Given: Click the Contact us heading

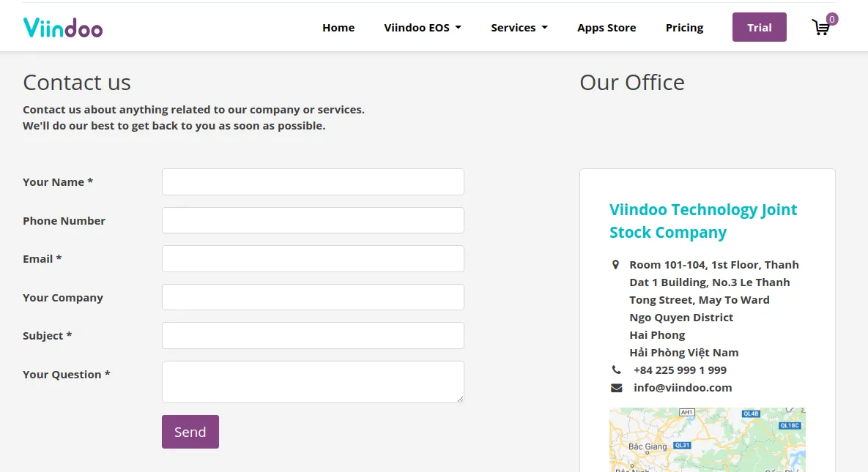Looking at the screenshot, I should [77, 83].
